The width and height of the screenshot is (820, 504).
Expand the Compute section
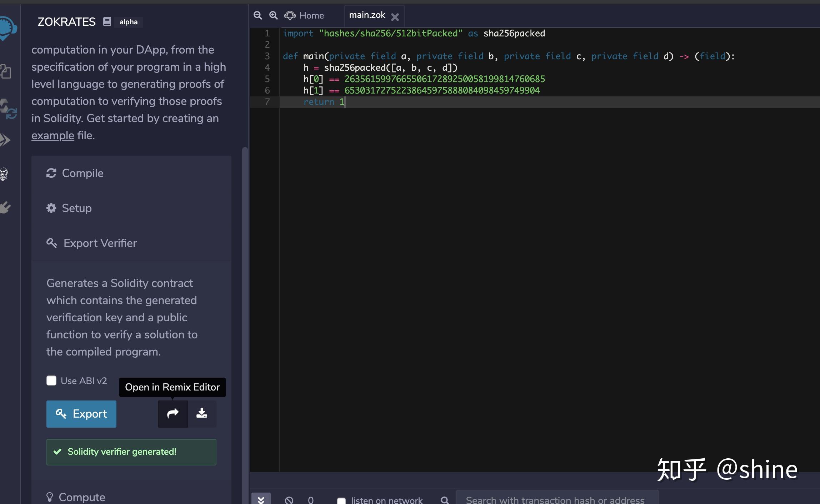pyautogui.click(x=131, y=497)
